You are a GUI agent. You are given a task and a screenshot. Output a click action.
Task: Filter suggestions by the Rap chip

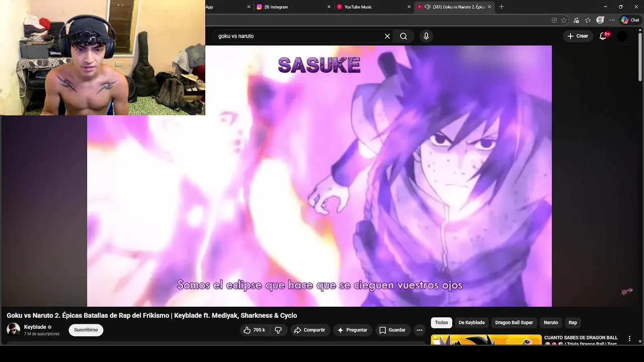(x=573, y=323)
